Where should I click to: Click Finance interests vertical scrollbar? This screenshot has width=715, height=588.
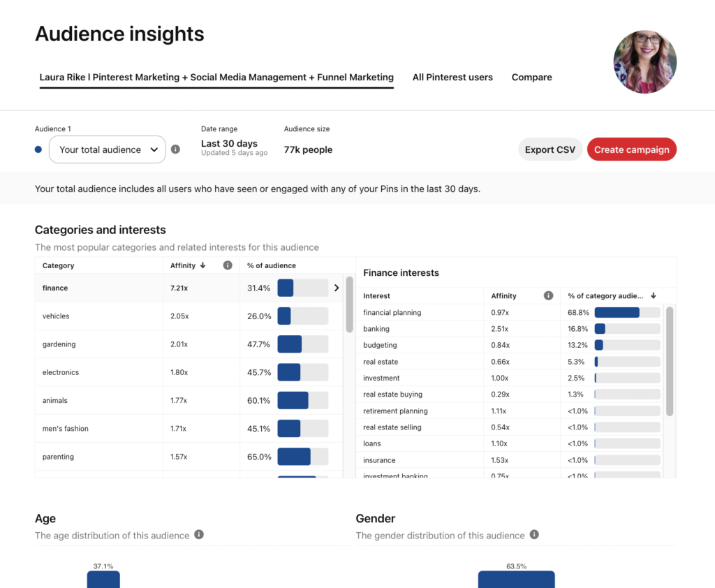click(x=670, y=361)
